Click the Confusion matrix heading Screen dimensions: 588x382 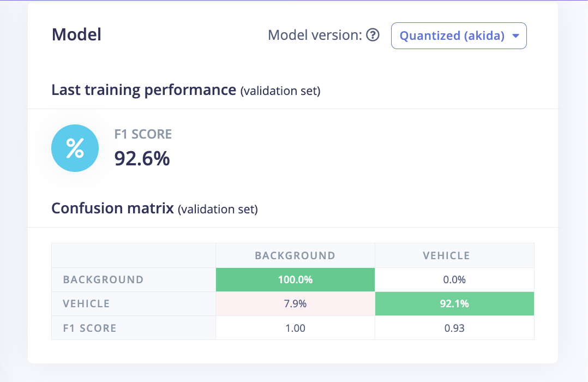[x=112, y=208]
